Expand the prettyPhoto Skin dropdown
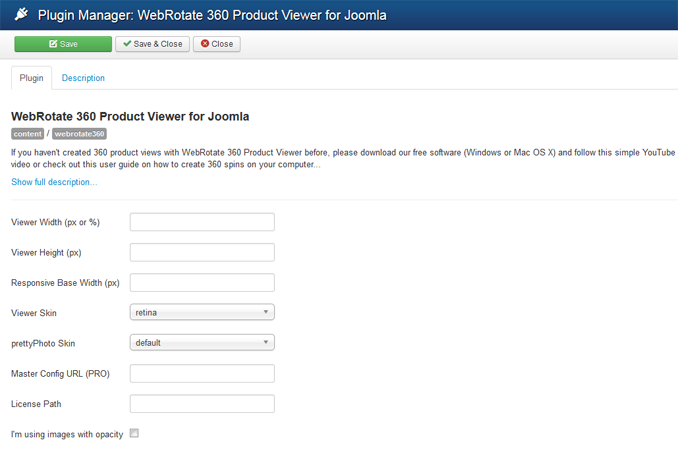Viewport: 678px width, 449px height. [202, 342]
